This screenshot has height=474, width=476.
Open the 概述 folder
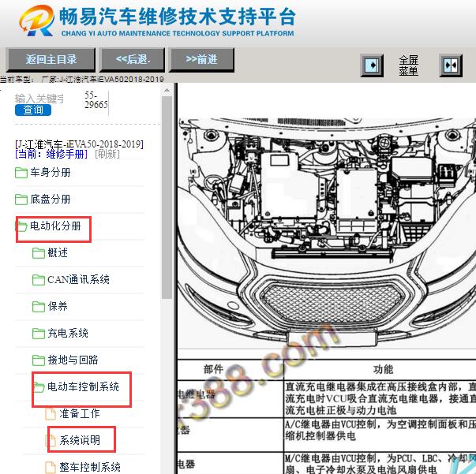(58, 252)
